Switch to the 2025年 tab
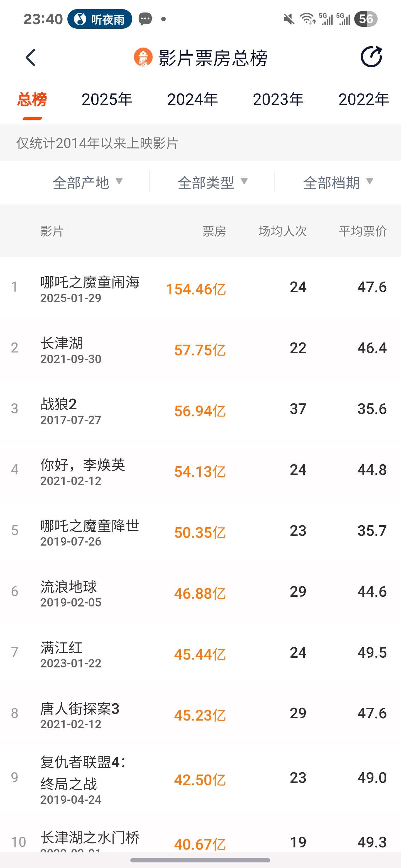The image size is (401, 868). [107, 99]
